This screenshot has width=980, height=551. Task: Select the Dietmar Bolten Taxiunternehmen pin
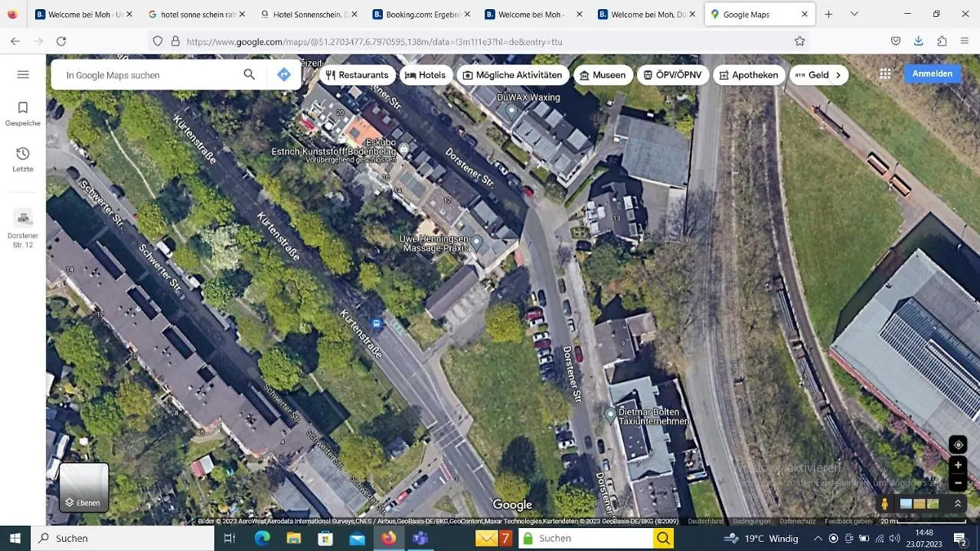pyautogui.click(x=610, y=416)
